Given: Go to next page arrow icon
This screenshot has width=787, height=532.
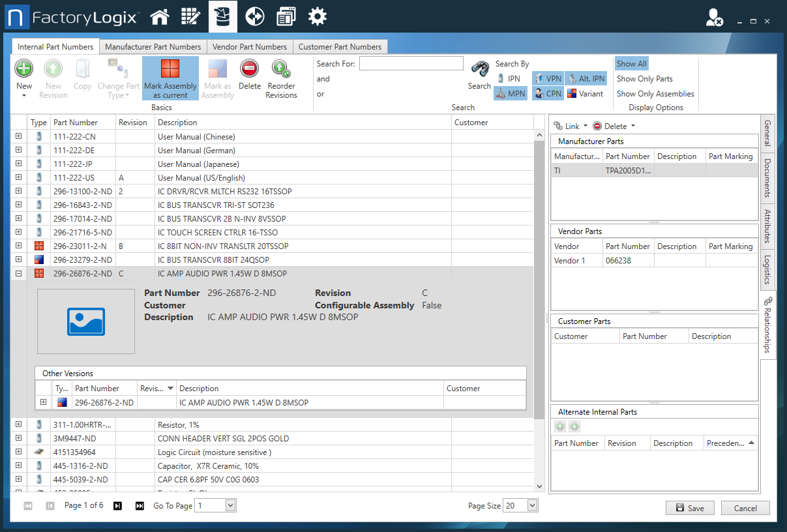Looking at the screenshot, I should pos(117,505).
